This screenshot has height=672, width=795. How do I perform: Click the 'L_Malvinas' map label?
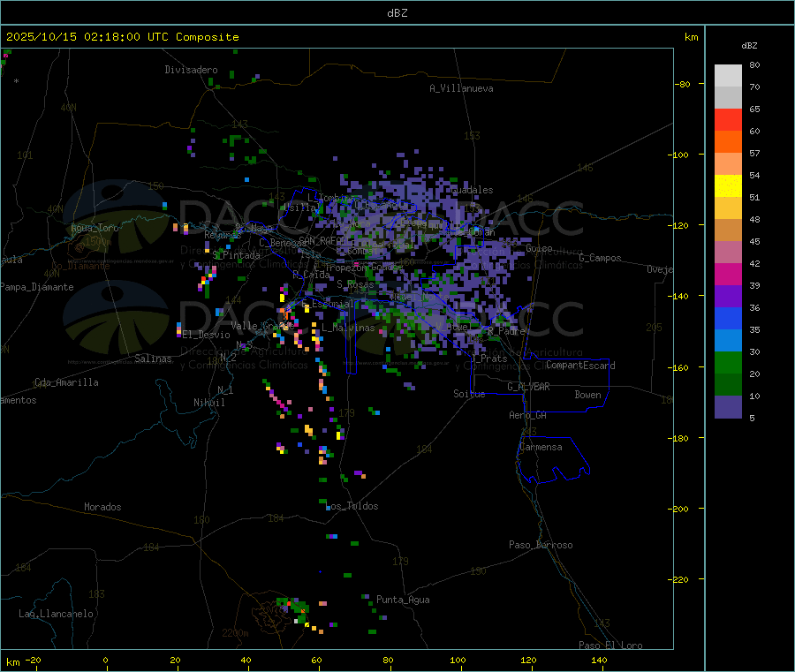click(x=348, y=328)
